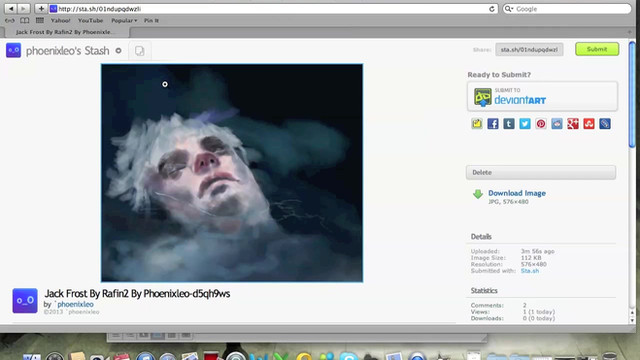
Task: Open Top Sites grid icon
Action: [40, 20]
